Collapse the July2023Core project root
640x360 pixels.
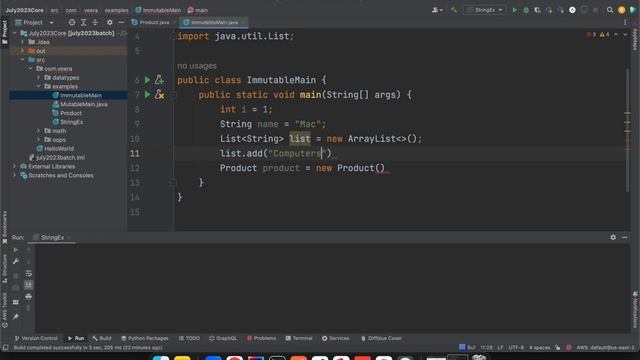click(15, 33)
